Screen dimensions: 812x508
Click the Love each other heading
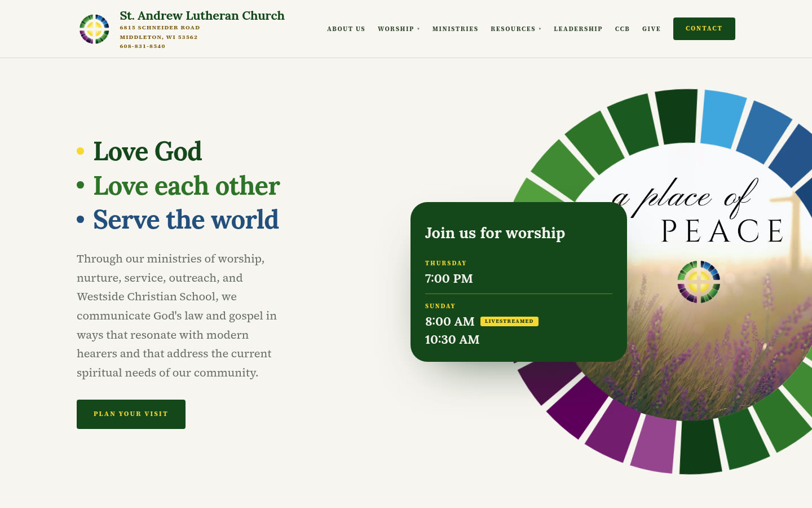pos(187,186)
